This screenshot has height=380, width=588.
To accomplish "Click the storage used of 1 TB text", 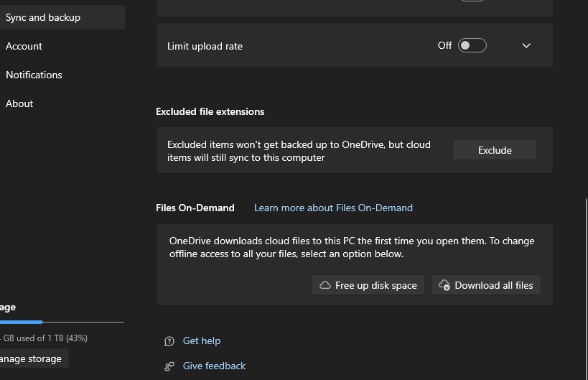I will [x=44, y=338].
